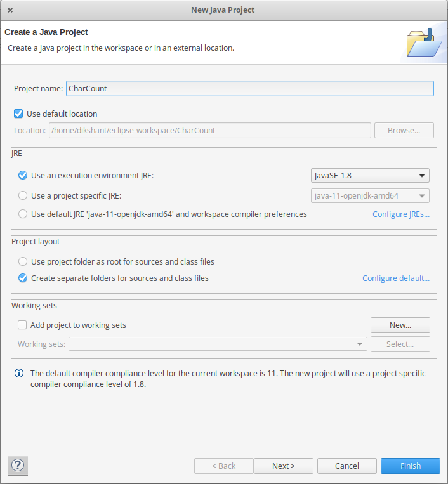Click the help question mark icon
This screenshot has height=484, width=448.
point(18,466)
